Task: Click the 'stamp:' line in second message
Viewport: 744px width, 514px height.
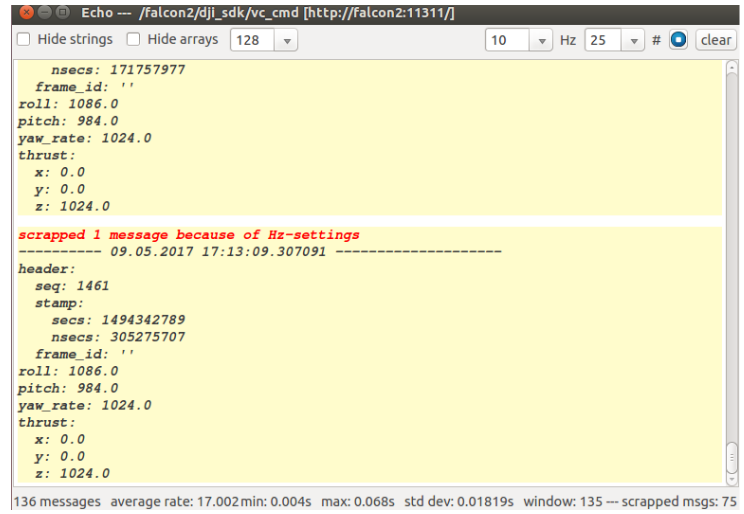Action: click(x=59, y=303)
